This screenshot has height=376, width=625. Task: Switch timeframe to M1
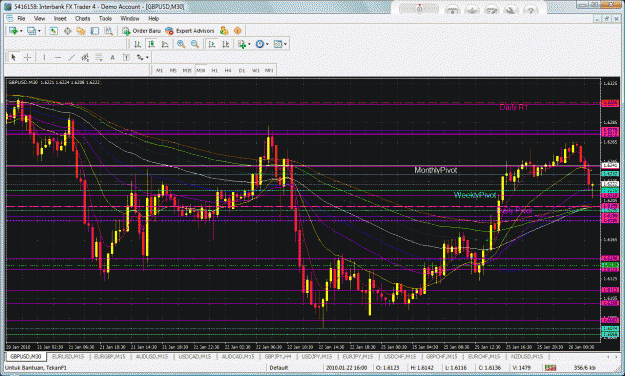click(x=159, y=70)
